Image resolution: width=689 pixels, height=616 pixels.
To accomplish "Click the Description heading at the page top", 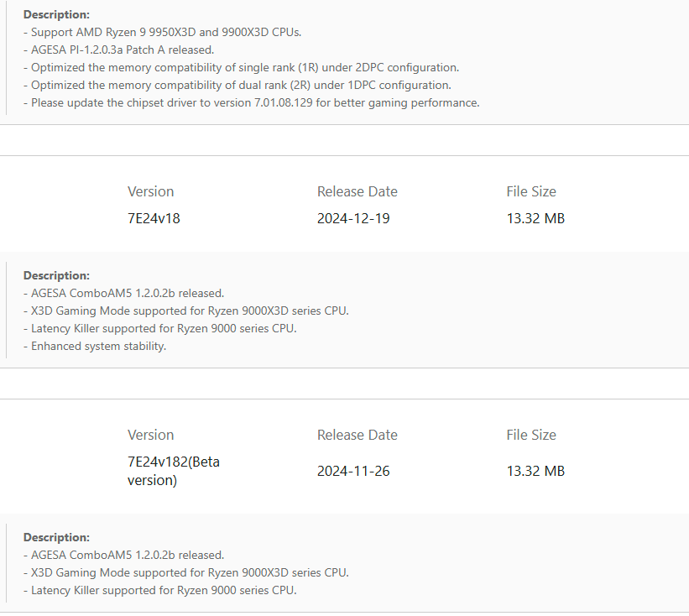I will (x=56, y=14).
